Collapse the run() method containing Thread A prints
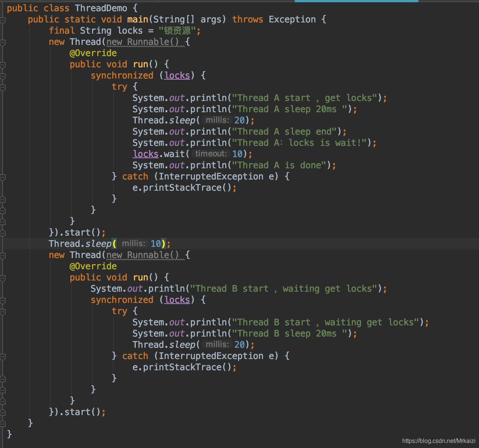 tap(3, 65)
